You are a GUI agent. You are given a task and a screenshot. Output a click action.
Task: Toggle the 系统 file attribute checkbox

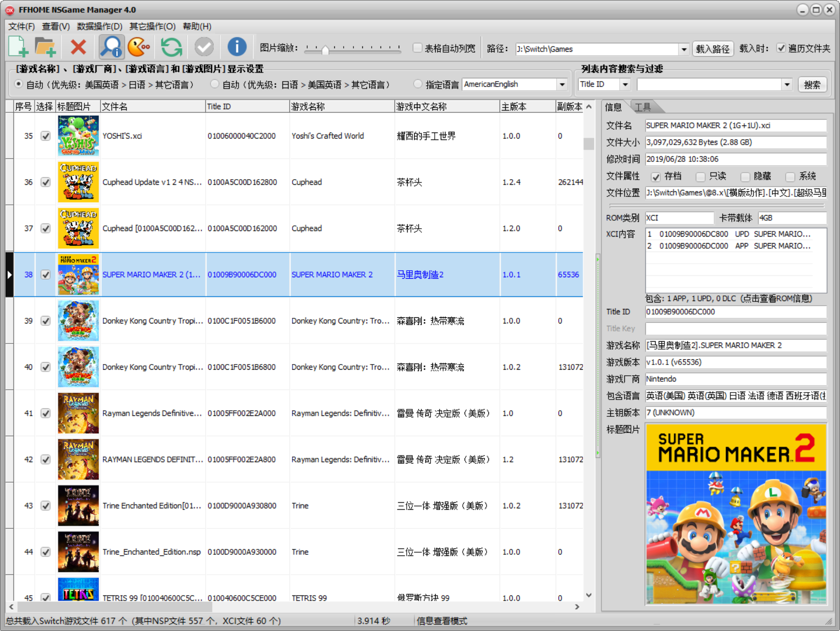pyautogui.click(x=790, y=176)
